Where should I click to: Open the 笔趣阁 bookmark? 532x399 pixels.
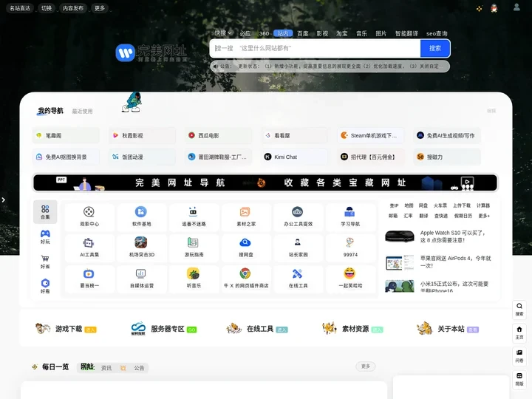point(66,135)
